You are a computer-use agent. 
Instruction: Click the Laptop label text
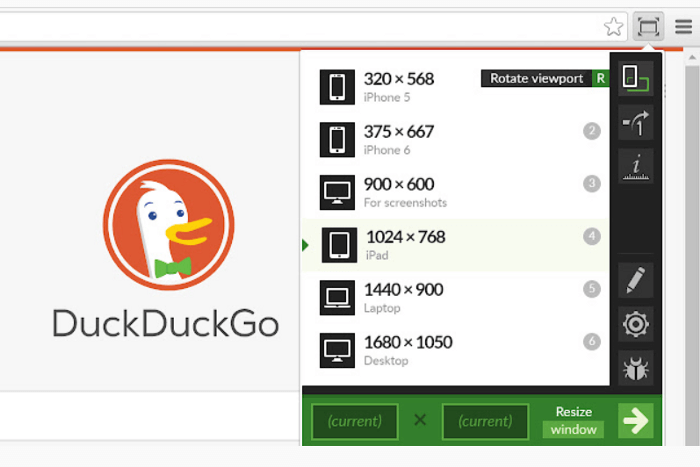click(x=382, y=308)
